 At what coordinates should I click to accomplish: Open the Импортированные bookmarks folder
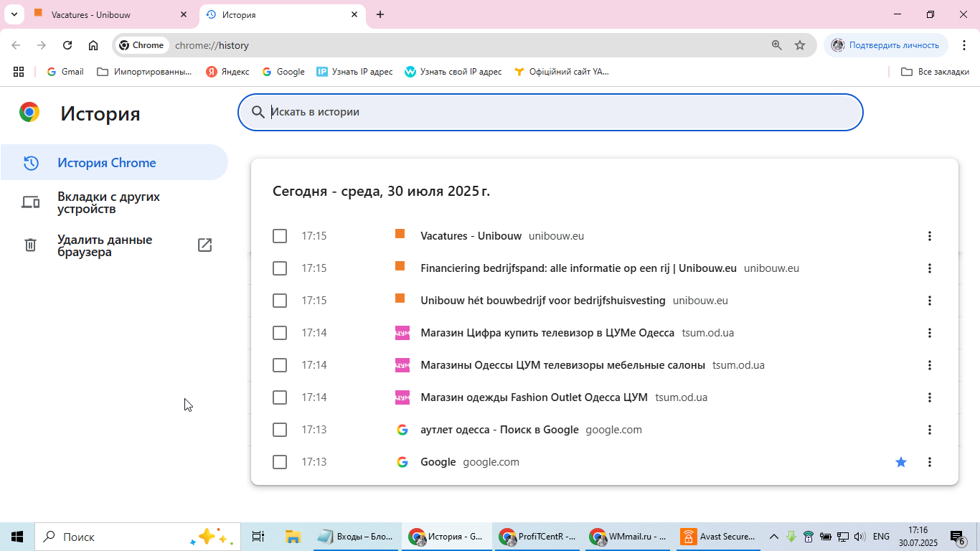[x=144, y=72]
